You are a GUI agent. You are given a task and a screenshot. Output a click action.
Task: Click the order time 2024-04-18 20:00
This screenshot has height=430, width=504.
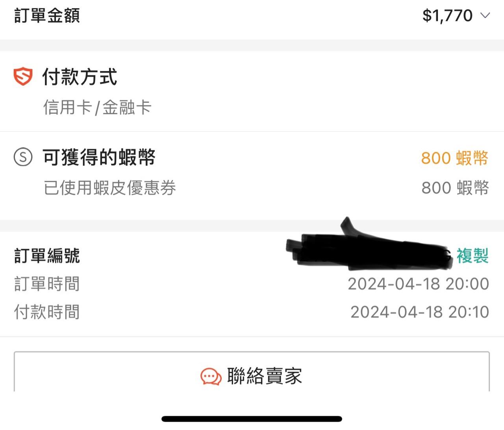418,284
